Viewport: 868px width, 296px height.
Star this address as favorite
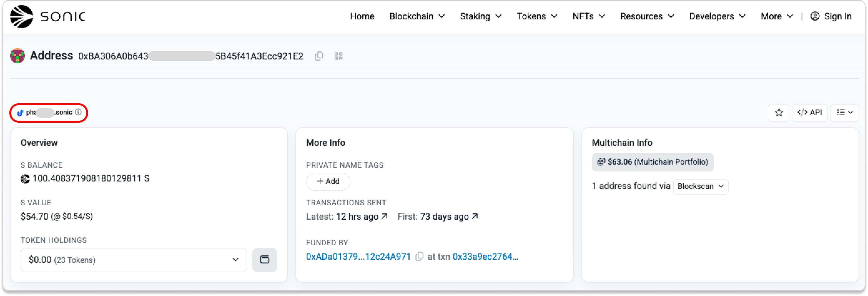(779, 112)
